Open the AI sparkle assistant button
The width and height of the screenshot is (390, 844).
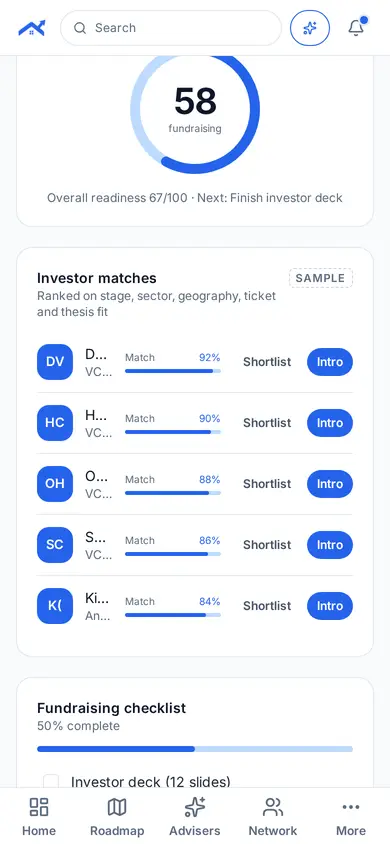pyautogui.click(x=310, y=28)
